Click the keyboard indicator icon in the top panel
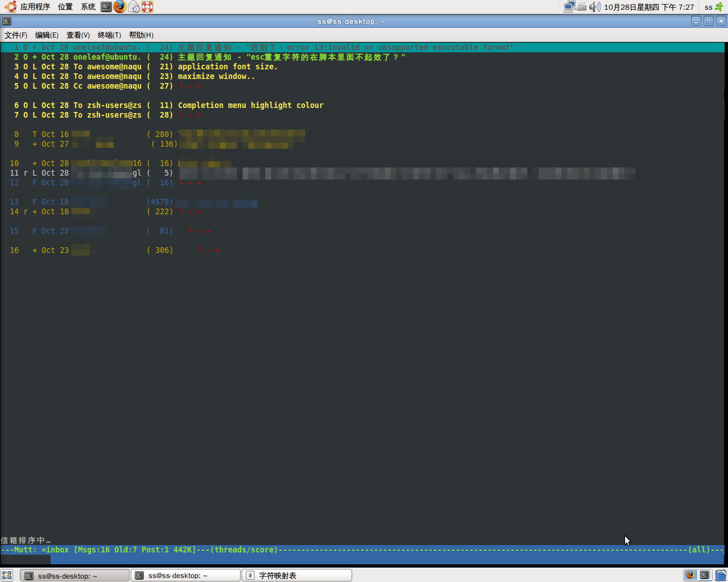This screenshot has width=728, height=582. pyautogui.click(x=582, y=7)
